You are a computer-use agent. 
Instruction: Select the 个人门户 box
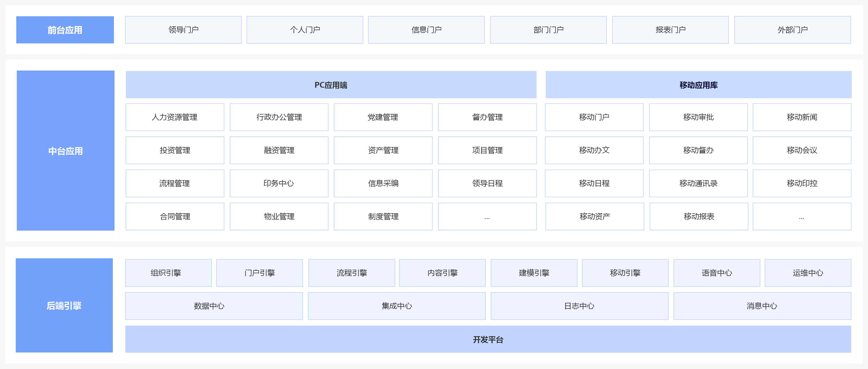click(x=305, y=30)
